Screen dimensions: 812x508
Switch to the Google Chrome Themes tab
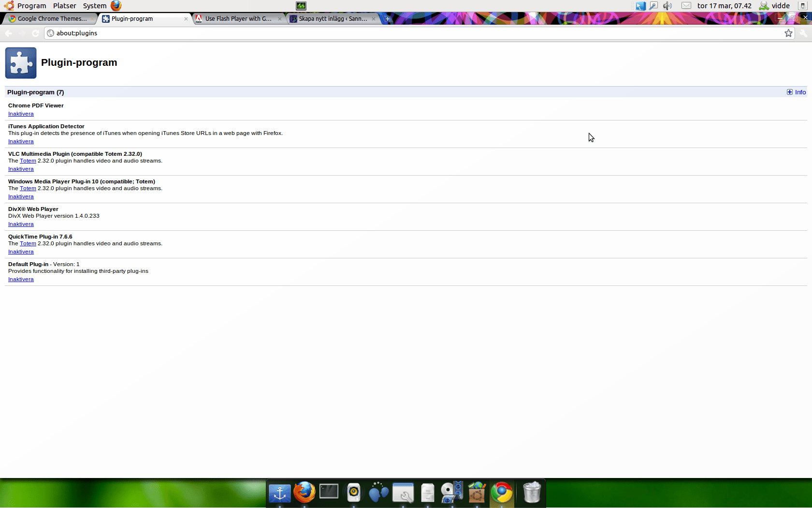[52, 19]
